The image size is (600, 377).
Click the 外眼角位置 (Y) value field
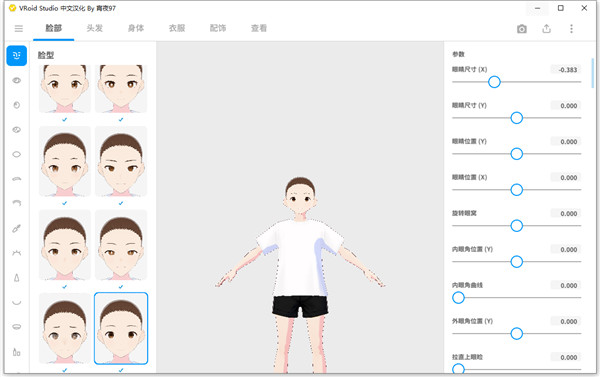tap(566, 322)
